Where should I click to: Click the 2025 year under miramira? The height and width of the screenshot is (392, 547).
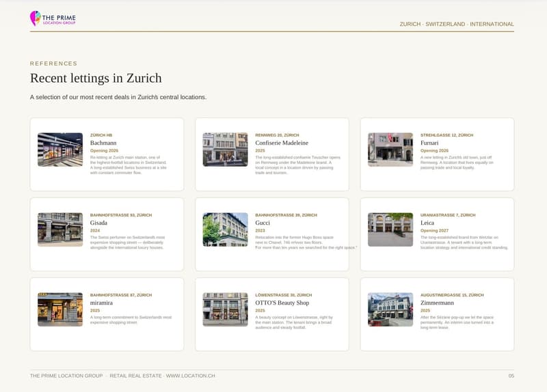pyautogui.click(x=95, y=311)
